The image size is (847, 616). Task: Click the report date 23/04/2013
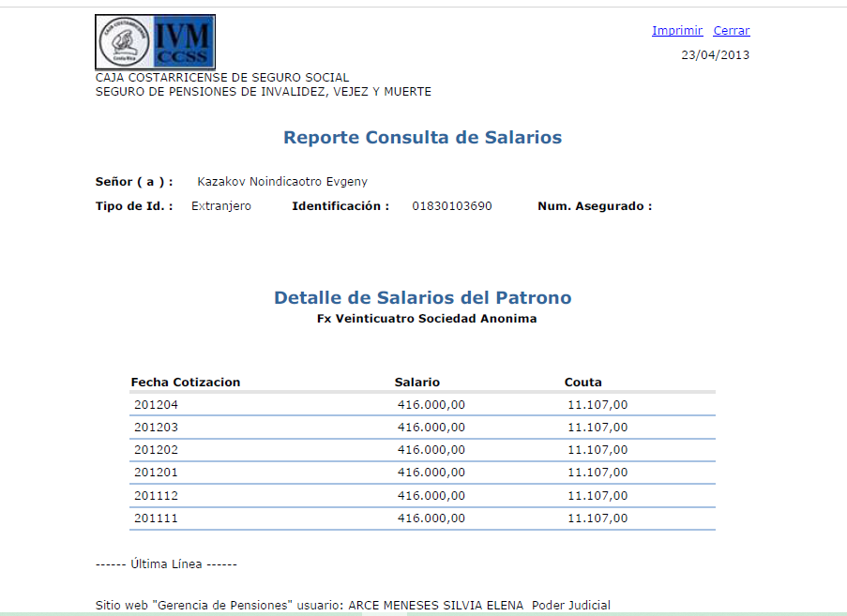(x=715, y=54)
